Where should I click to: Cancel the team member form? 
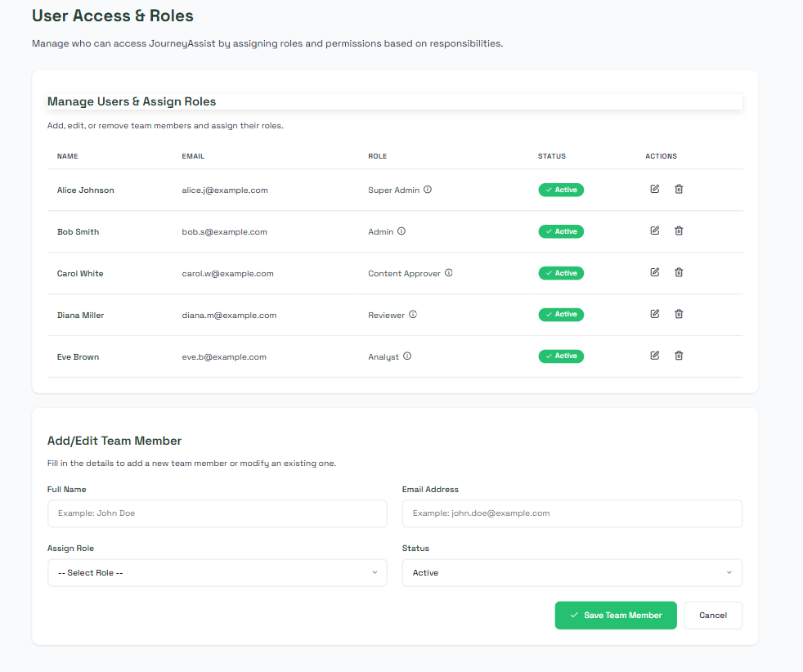pyautogui.click(x=712, y=616)
